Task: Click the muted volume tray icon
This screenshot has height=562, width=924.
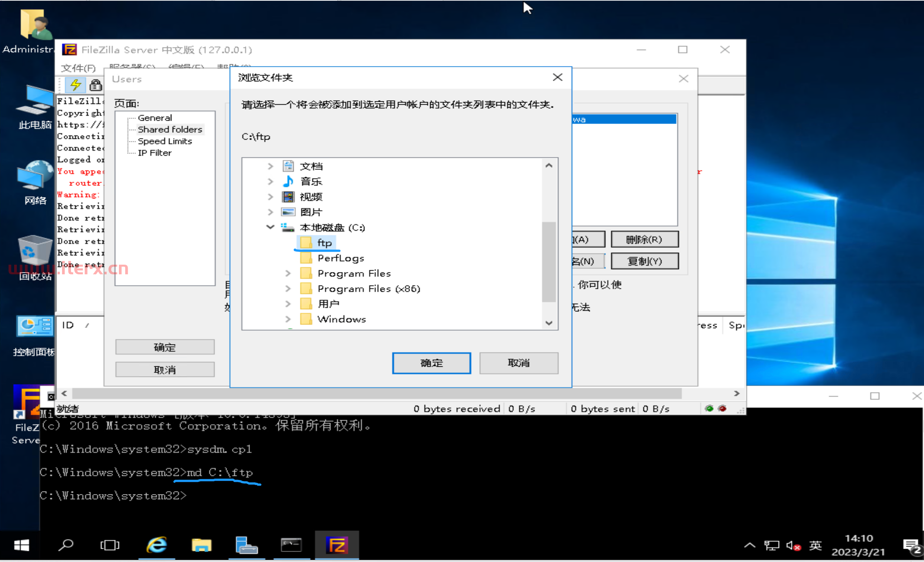Action: [x=794, y=546]
